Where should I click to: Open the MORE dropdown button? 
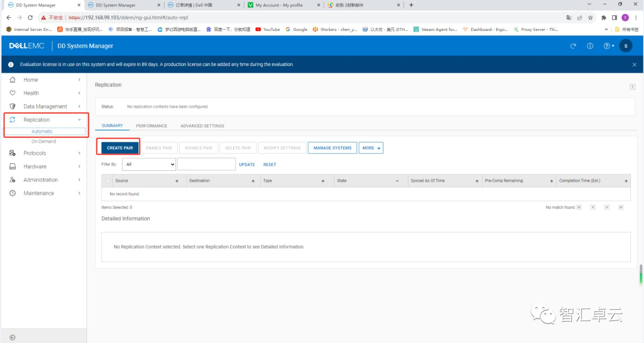371,148
